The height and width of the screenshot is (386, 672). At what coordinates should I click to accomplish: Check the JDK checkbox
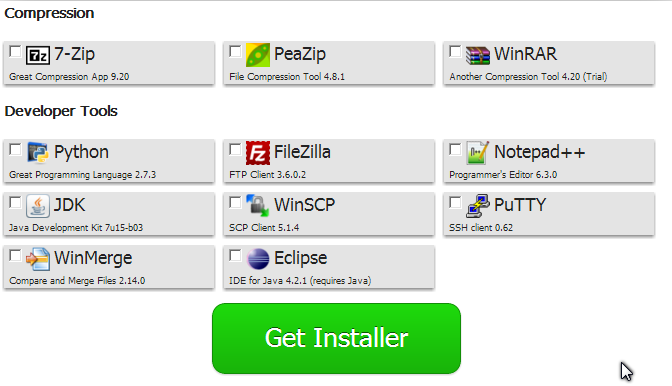pyautogui.click(x=15, y=202)
